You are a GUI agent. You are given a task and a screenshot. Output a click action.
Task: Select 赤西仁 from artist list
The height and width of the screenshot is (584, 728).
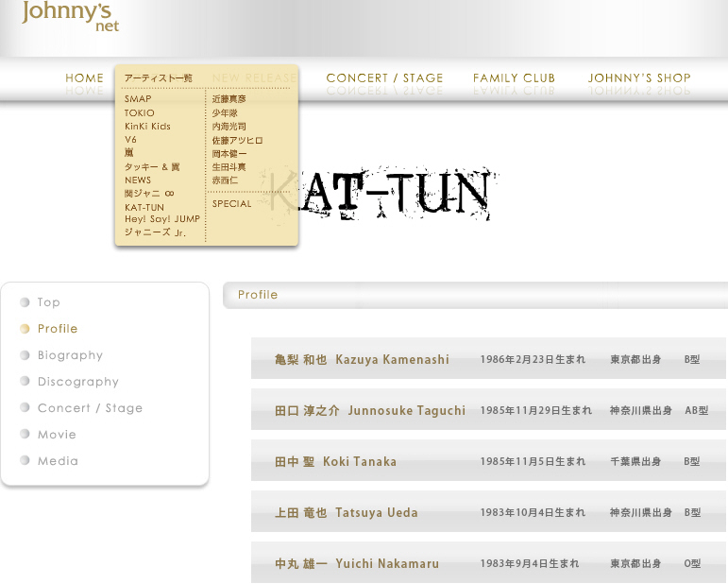(x=225, y=180)
